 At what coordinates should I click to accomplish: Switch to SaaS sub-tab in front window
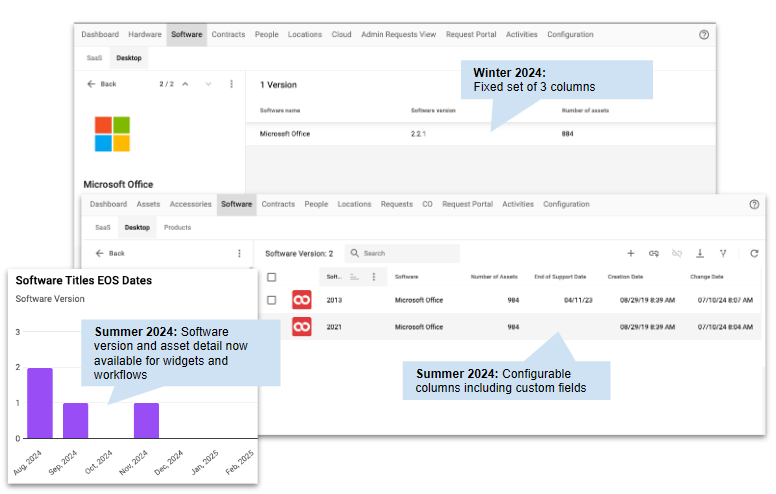coord(102,228)
